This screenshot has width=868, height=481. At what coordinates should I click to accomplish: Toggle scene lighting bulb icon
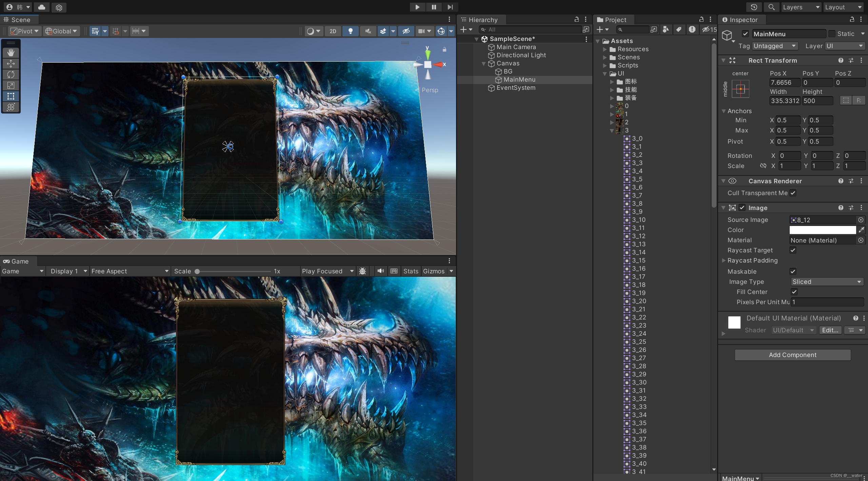(x=351, y=31)
